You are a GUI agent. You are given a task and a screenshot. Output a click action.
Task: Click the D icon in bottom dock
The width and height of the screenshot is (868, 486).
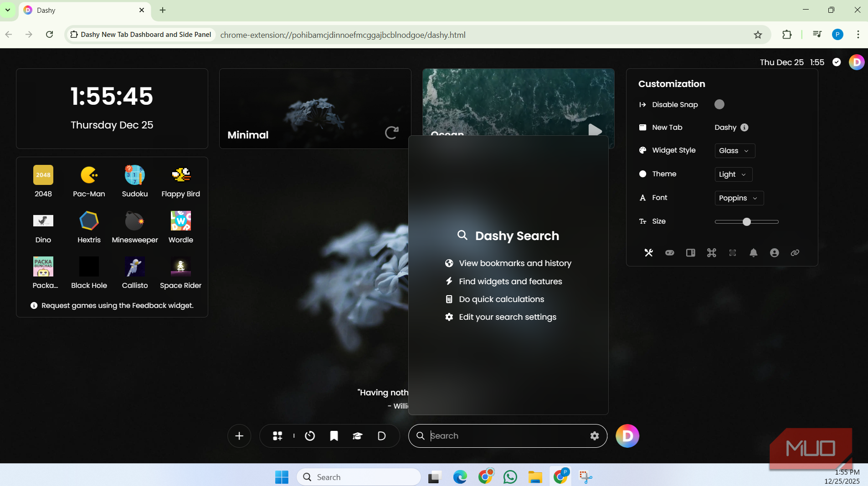pos(382,436)
